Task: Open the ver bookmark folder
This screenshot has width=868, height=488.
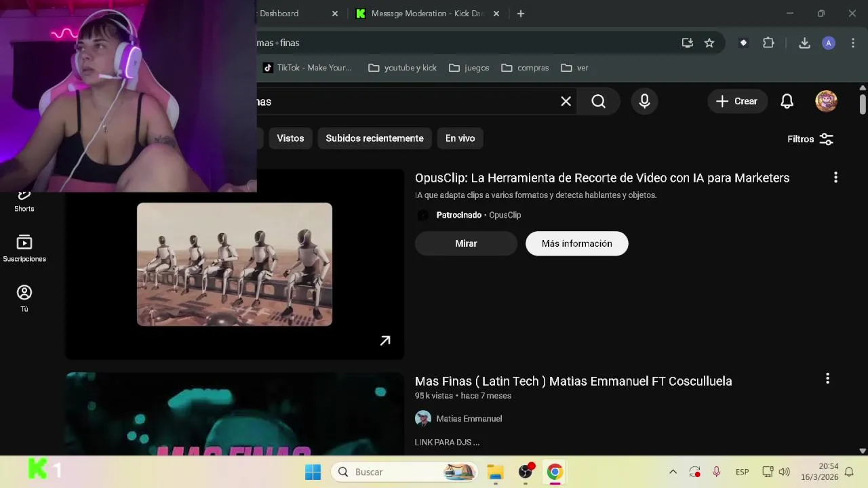Action: click(575, 68)
